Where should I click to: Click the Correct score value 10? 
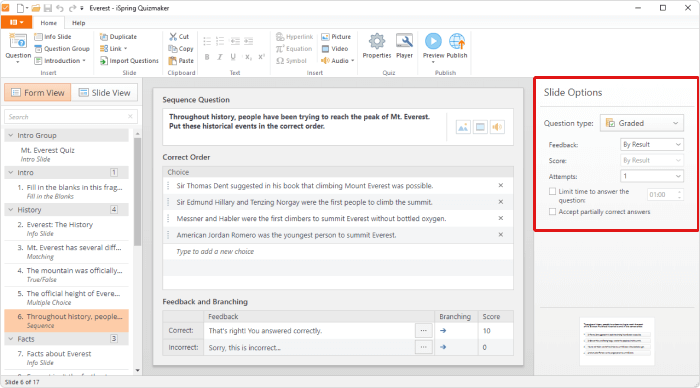[487, 331]
